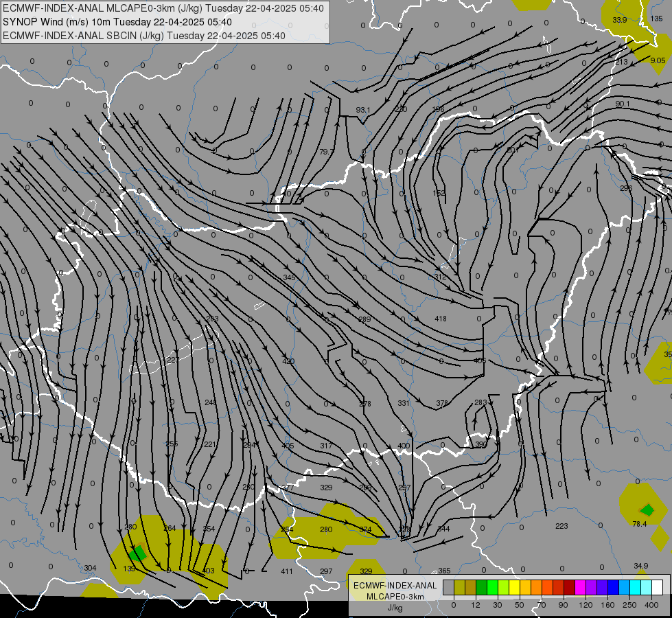This screenshot has height=618, width=672.
Task: Click the map value 403
Action: point(208,571)
